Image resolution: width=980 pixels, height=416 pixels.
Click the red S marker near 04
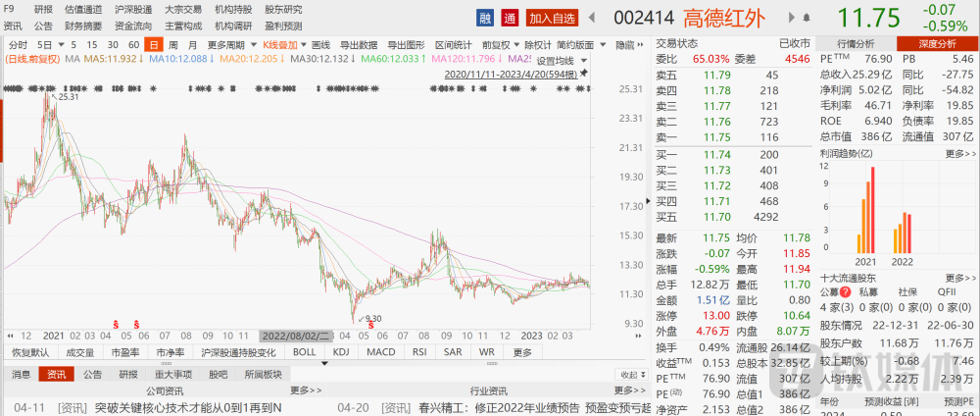(x=116, y=324)
